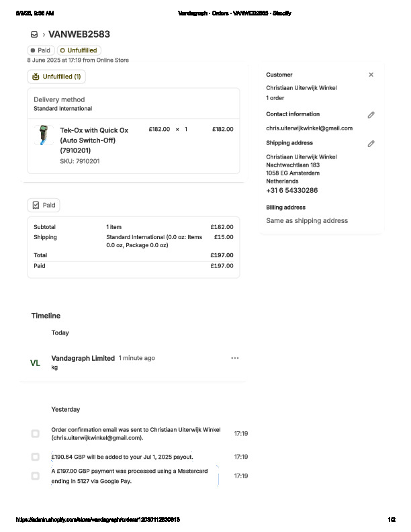Open the three-dot menu on the timeline comment

[x=234, y=358]
